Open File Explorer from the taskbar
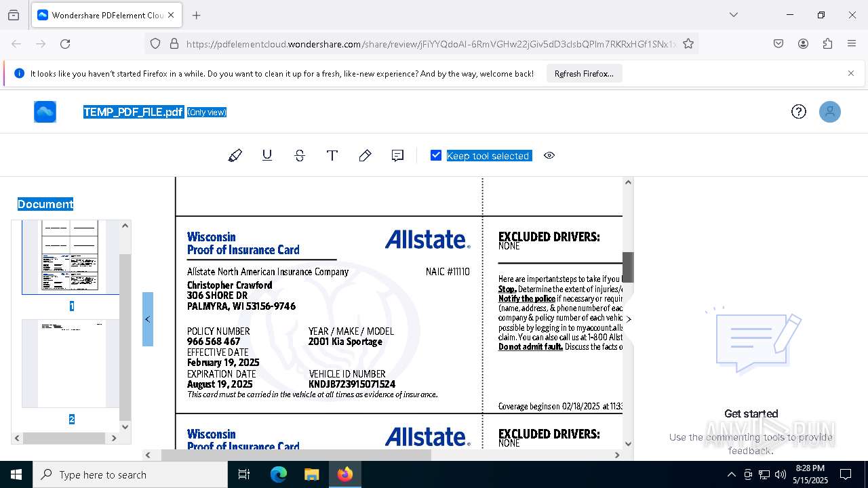Image resolution: width=868 pixels, height=488 pixels. tap(311, 474)
